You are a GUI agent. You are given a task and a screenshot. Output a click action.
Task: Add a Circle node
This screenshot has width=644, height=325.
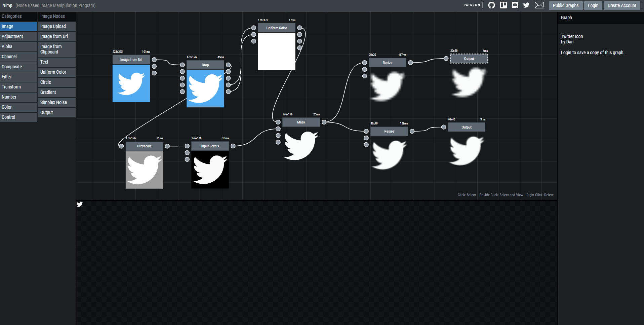coord(56,82)
